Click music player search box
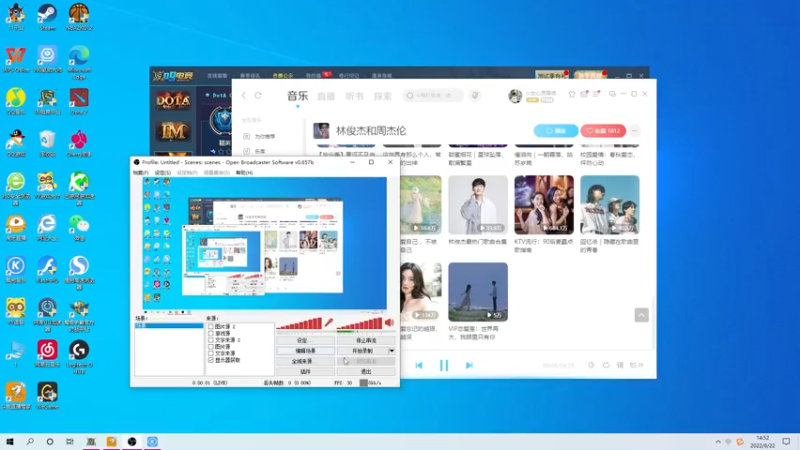The image size is (800, 450). click(x=434, y=95)
